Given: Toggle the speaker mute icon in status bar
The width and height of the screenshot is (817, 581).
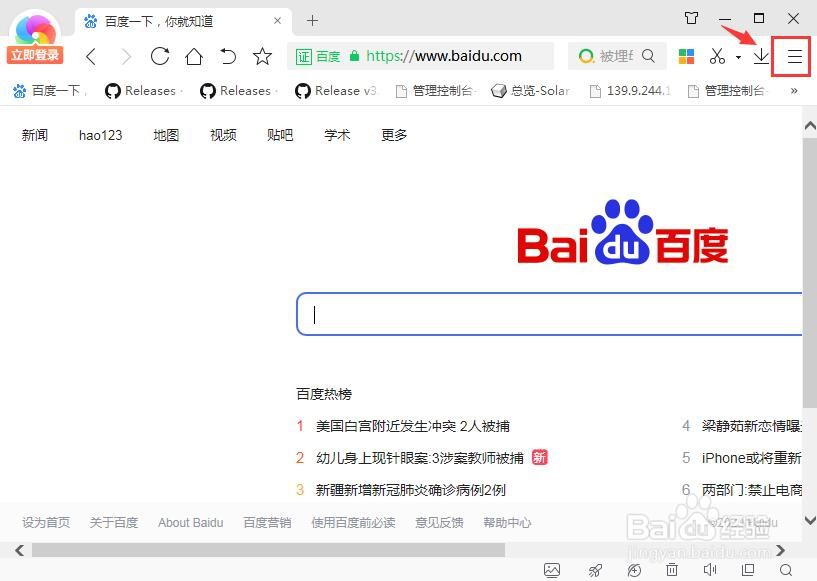Looking at the screenshot, I should pos(710,570).
